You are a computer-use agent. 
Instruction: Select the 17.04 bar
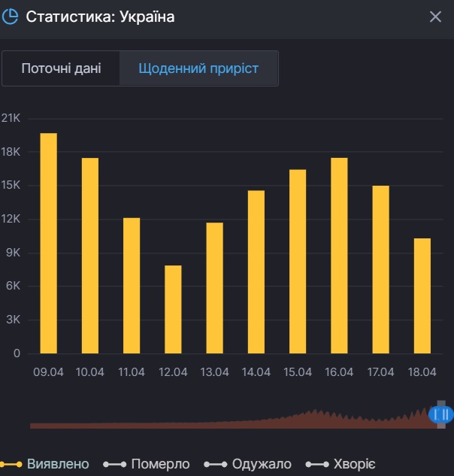(380, 269)
